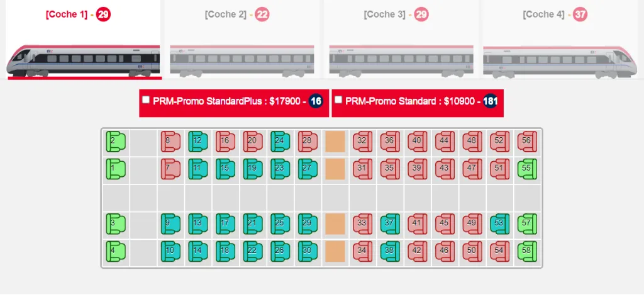Select seat number 19
This screenshot has width=644, height=299.
(253, 169)
